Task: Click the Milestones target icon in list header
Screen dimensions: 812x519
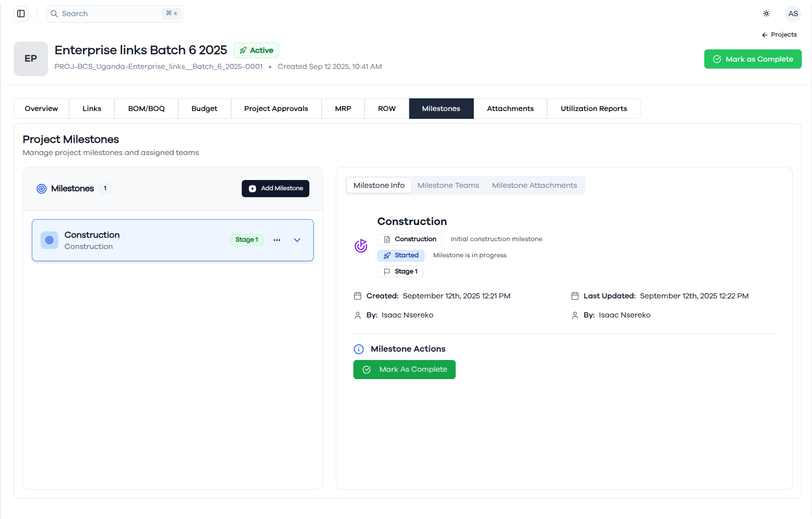Action: (x=42, y=189)
